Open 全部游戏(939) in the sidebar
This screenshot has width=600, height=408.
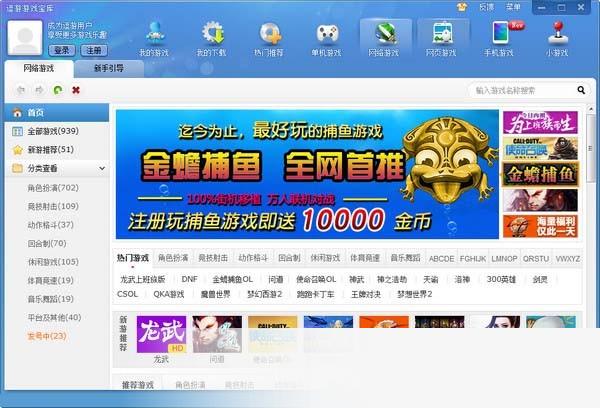(x=57, y=131)
